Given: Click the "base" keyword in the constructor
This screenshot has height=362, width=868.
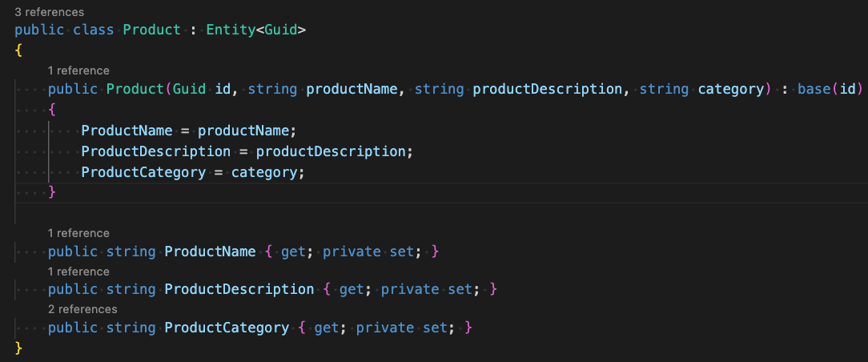Looking at the screenshot, I should click(814, 89).
